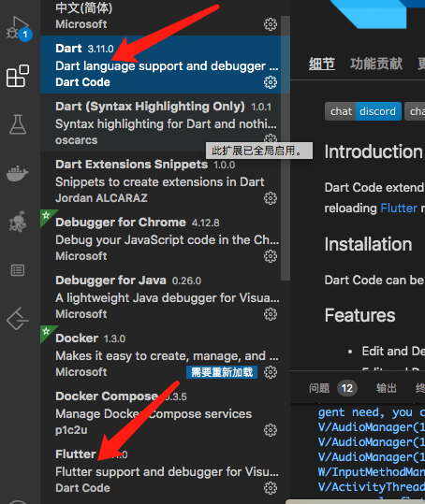This screenshot has height=504, width=425.
Task: Switch to the 功能贡献 tab
Action: click(x=376, y=64)
